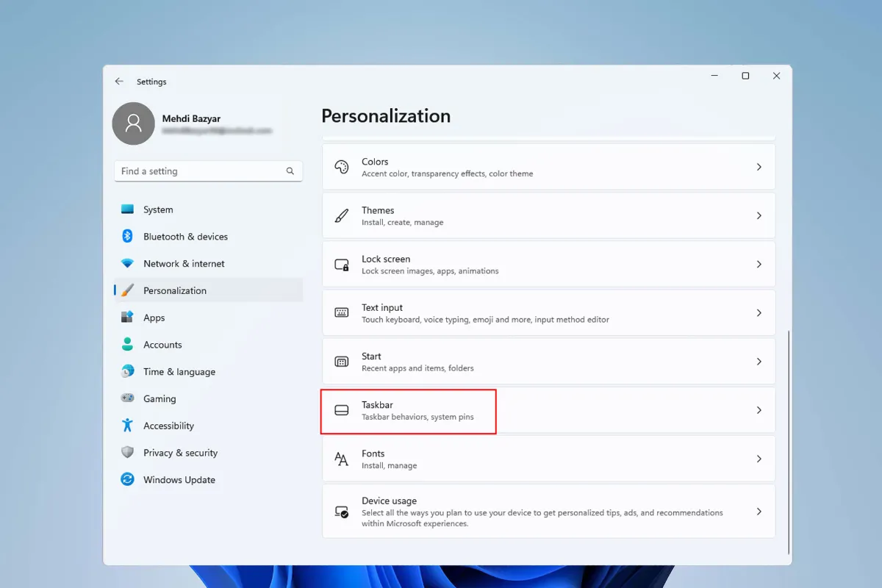
Task: Expand the Lock screen settings chevron
Action: point(759,264)
